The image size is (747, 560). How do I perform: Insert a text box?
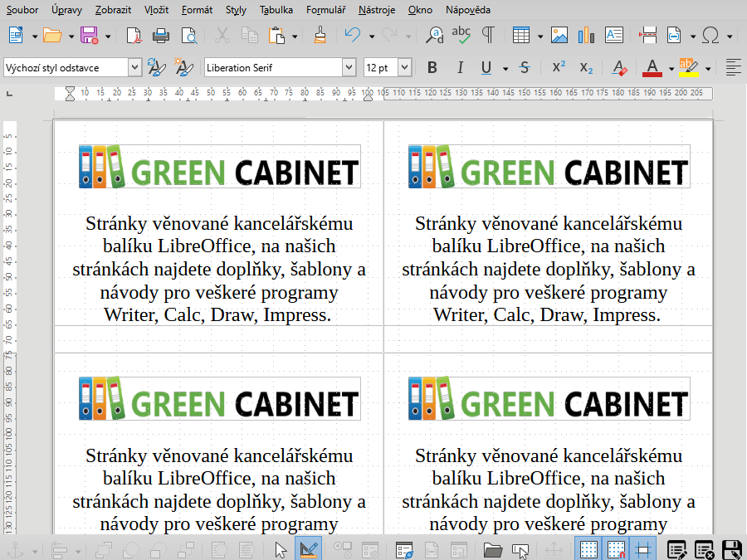(x=614, y=35)
